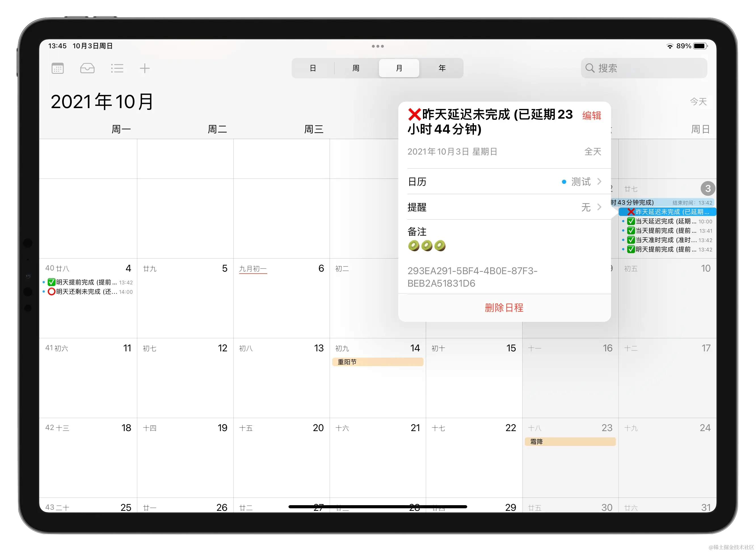The image size is (756, 552).
Task: Open the 提醒 alert selection row
Action: (x=504, y=207)
